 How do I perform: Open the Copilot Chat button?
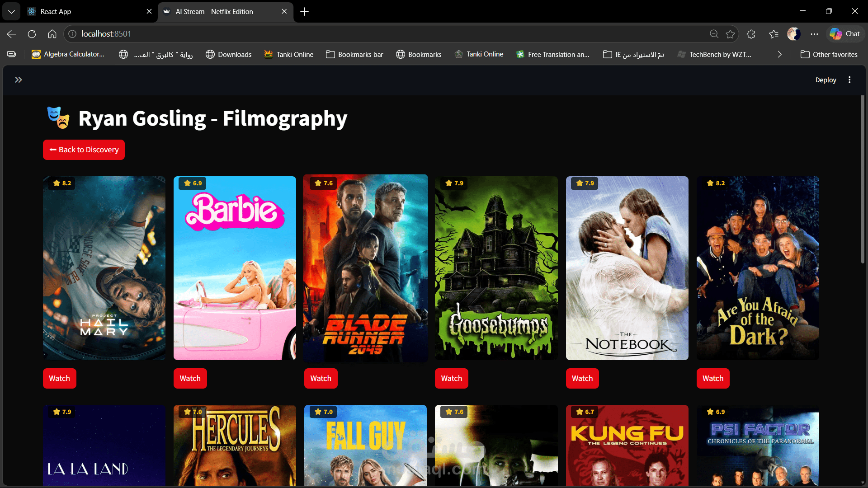point(845,34)
